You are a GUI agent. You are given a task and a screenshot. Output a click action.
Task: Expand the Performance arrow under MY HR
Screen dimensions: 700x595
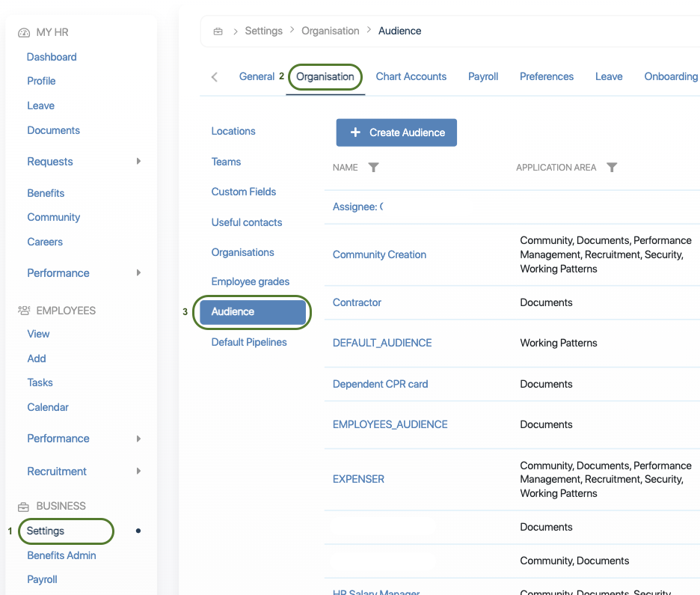pyautogui.click(x=138, y=273)
